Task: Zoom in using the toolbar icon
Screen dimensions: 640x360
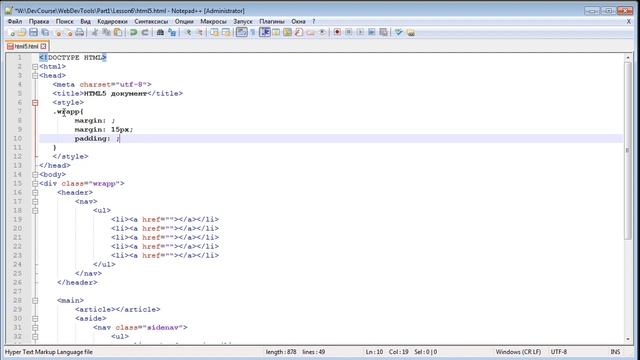Action: tap(187, 32)
